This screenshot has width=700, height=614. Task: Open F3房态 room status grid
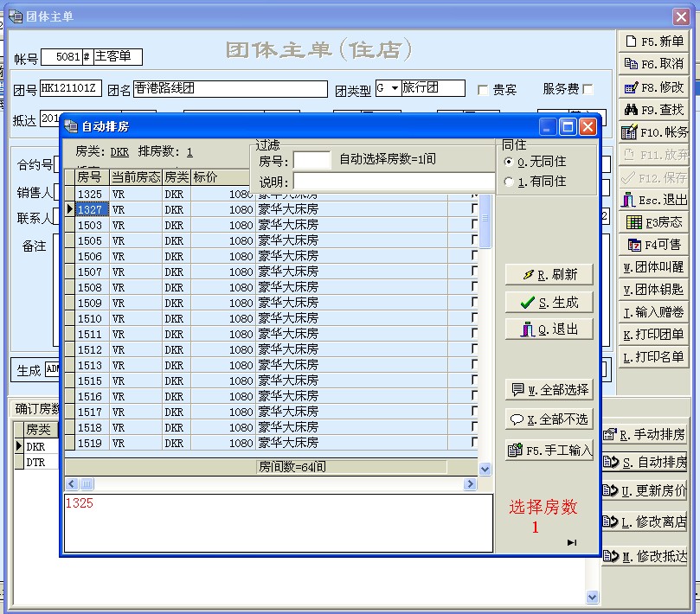(653, 222)
